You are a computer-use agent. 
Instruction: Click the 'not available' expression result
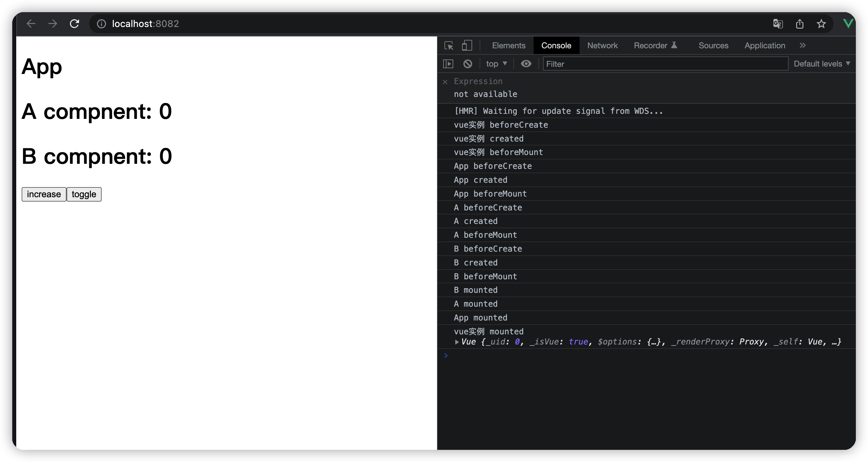pos(485,94)
